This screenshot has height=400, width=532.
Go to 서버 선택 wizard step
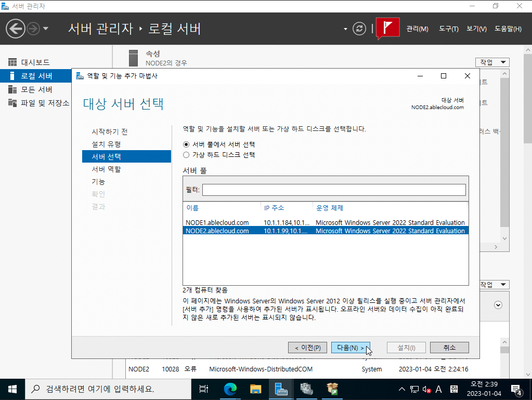click(x=126, y=156)
